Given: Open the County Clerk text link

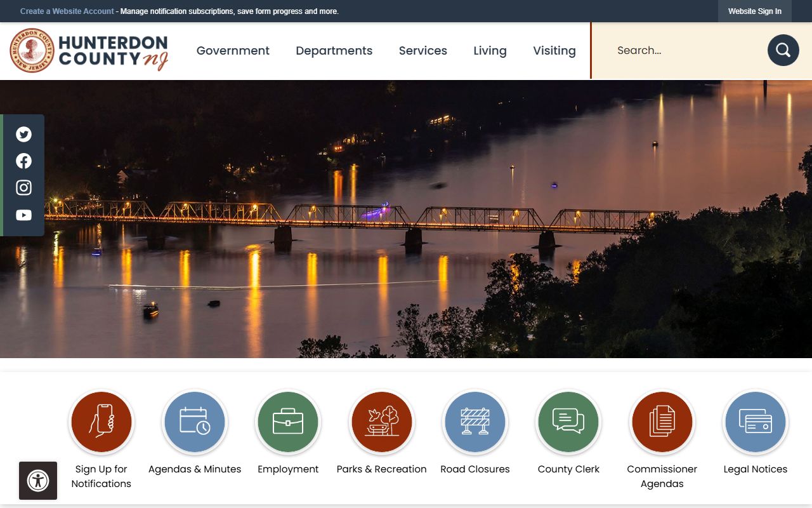Looking at the screenshot, I should [x=568, y=469].
